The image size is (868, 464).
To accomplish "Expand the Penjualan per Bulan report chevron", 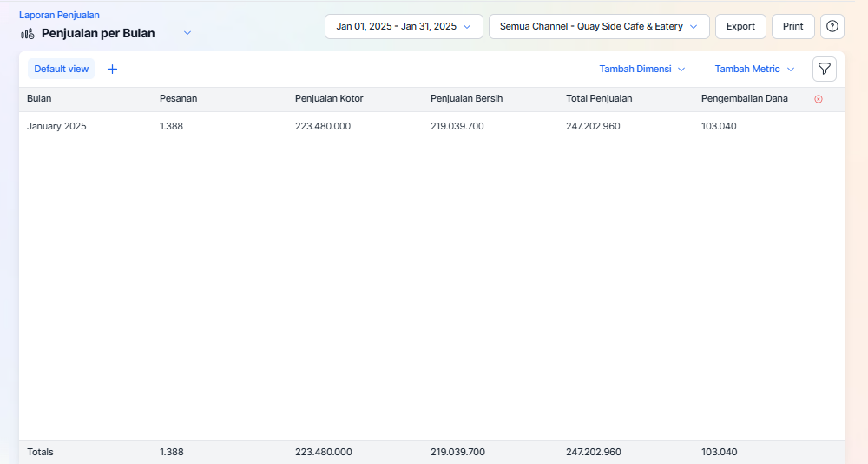I will pyautogui.click(x=187, y=33).
